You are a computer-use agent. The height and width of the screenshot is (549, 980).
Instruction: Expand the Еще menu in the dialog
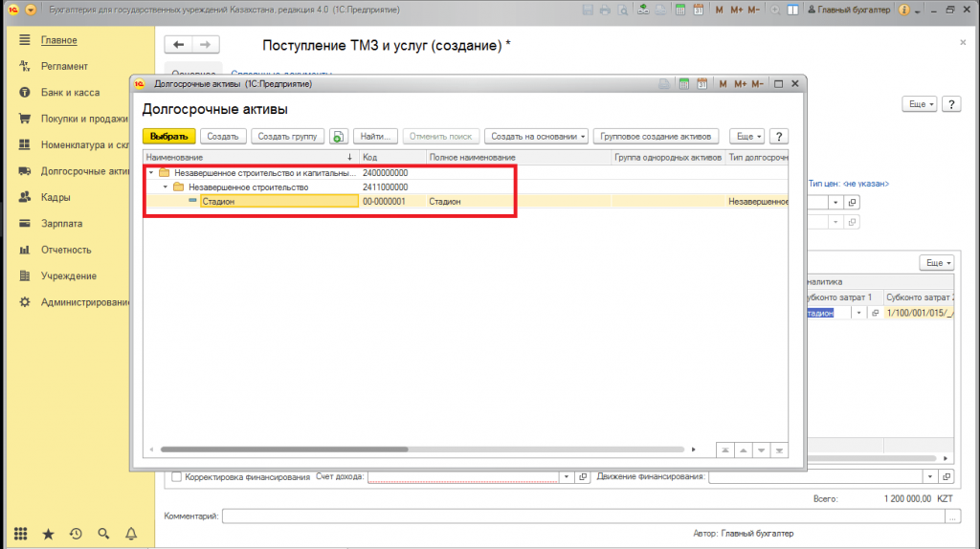746,137
